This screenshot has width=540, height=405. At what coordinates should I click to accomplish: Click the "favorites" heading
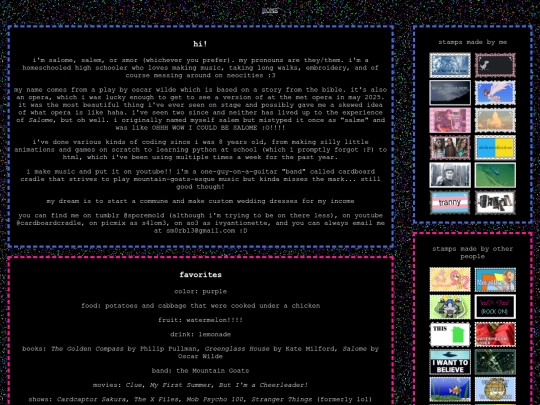200,274
